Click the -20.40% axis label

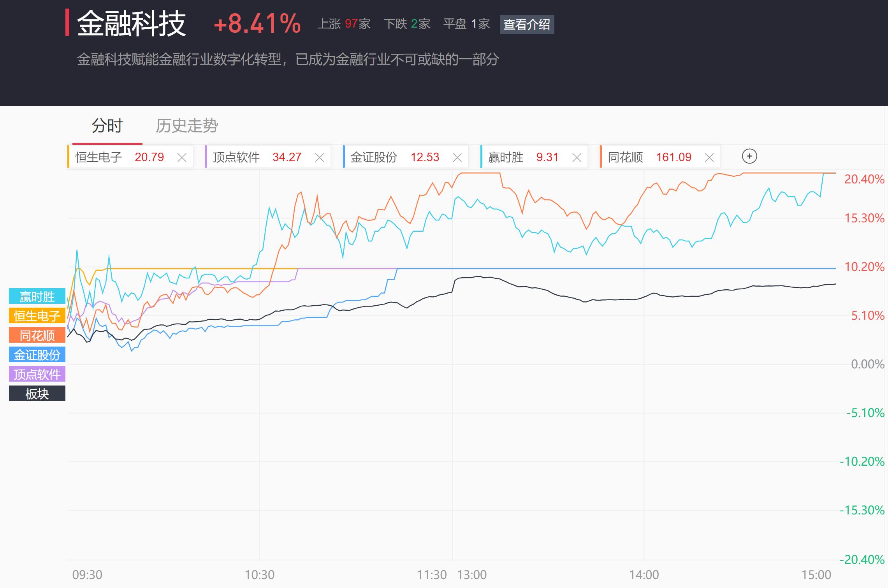[862, 560]
